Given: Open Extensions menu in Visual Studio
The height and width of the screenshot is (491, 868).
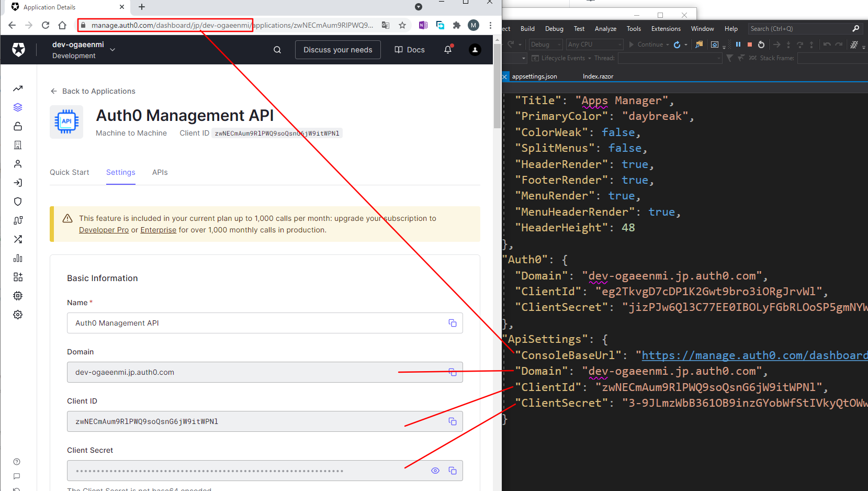Looking at the screenshot, I should click(666, 29).
